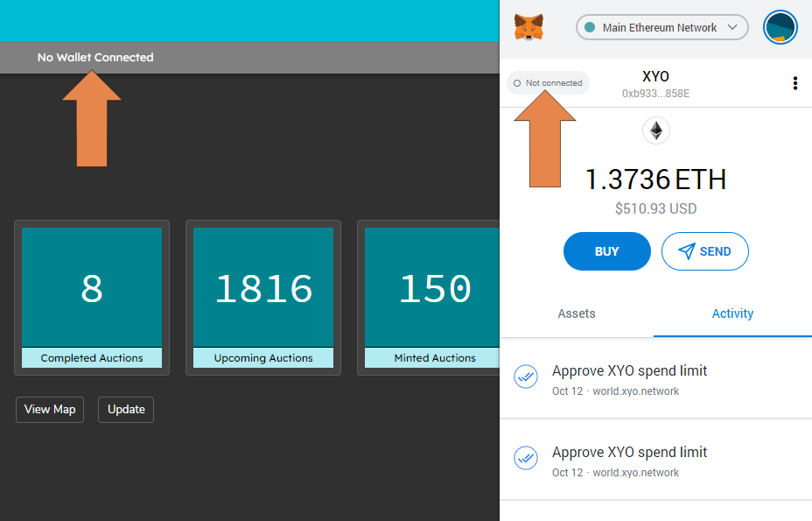
Task: Switch to the Assets tab
Action: tap(577, 313)
